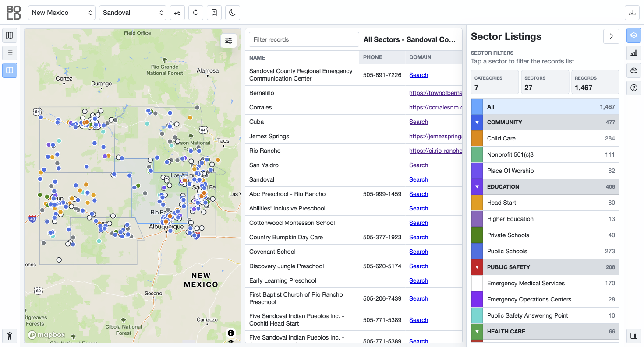Switch to list-only view icon
Viewport: 644px width, 347px height.
10,53
